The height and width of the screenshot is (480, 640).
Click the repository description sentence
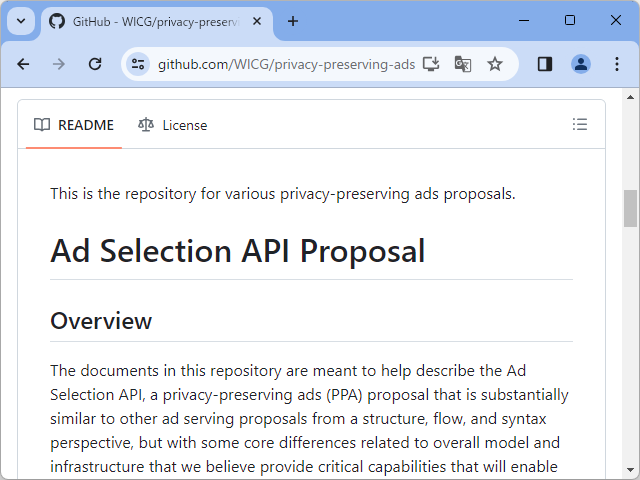click(283, 194)
